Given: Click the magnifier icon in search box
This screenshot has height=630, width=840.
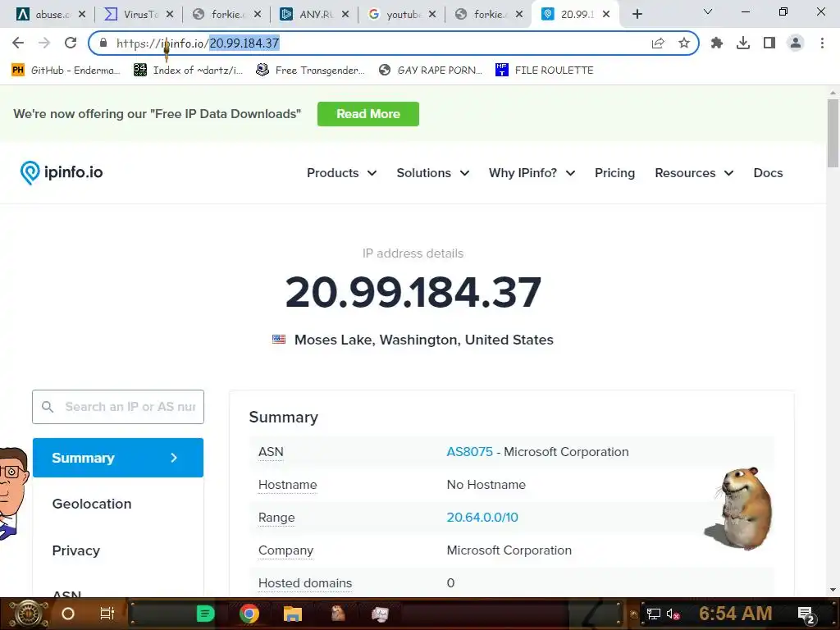Looking at the screenshot, I should pos(48,407).
